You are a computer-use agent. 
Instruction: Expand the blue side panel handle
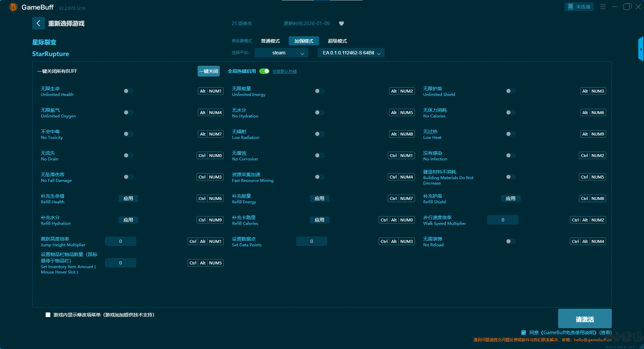click(x=641, y=49)
